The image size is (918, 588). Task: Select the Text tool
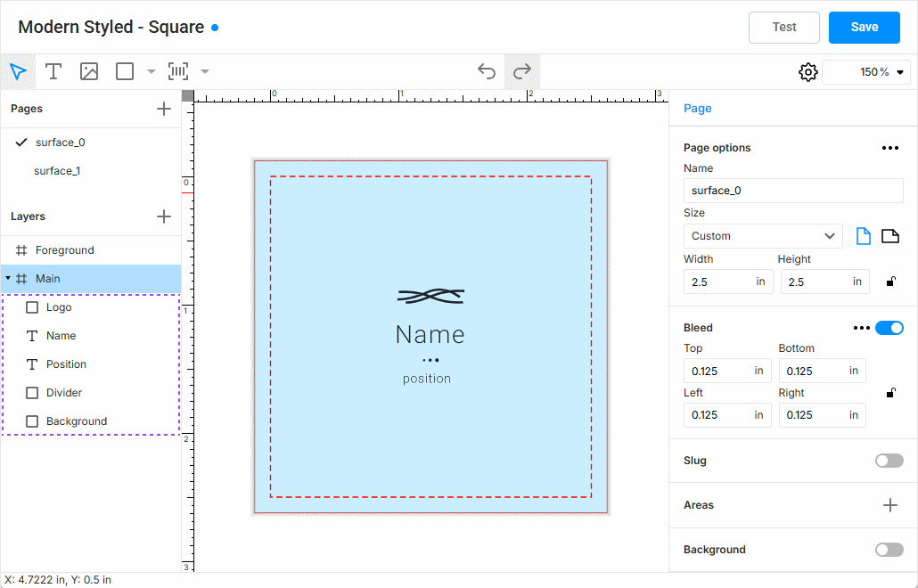point(53,72)
